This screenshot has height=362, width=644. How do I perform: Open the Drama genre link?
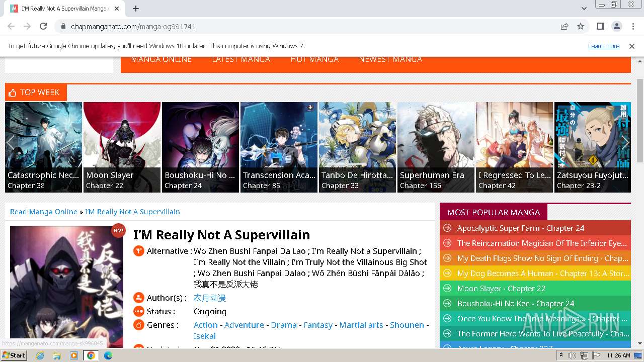coord(284,325)
